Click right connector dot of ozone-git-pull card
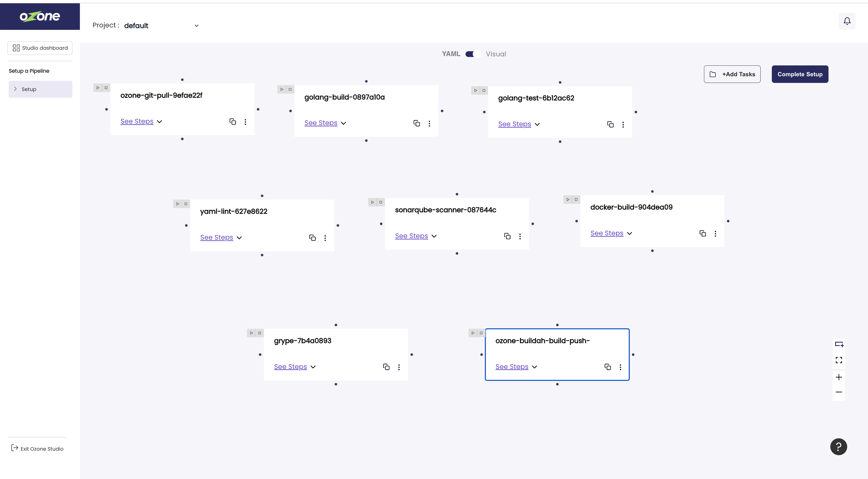The image size is (868, 479). click(x=258, y=109)
